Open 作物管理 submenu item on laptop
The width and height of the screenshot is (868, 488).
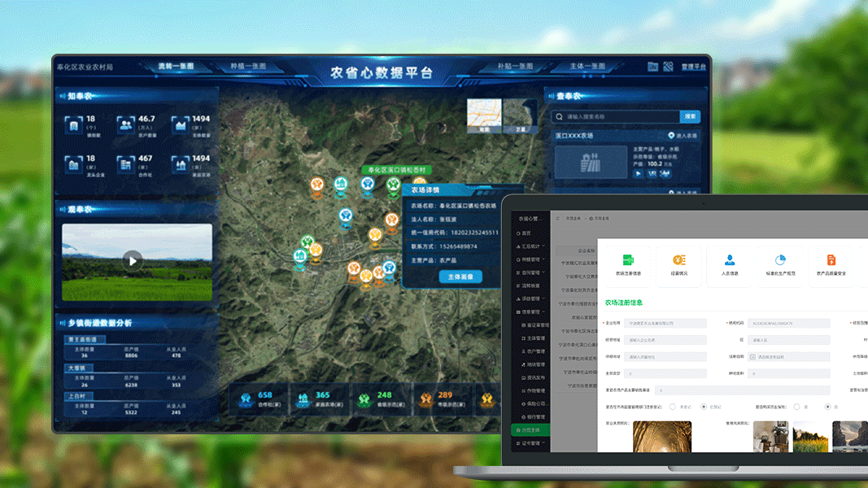[x=534, y=390]
